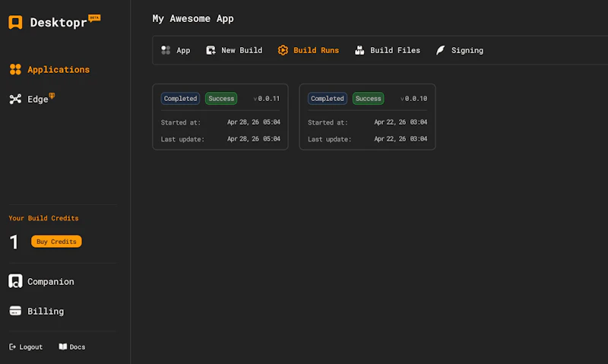Click the Companion icon in sidebar
The width and height of the screenshot is (608, 364).
pos(15,281)
